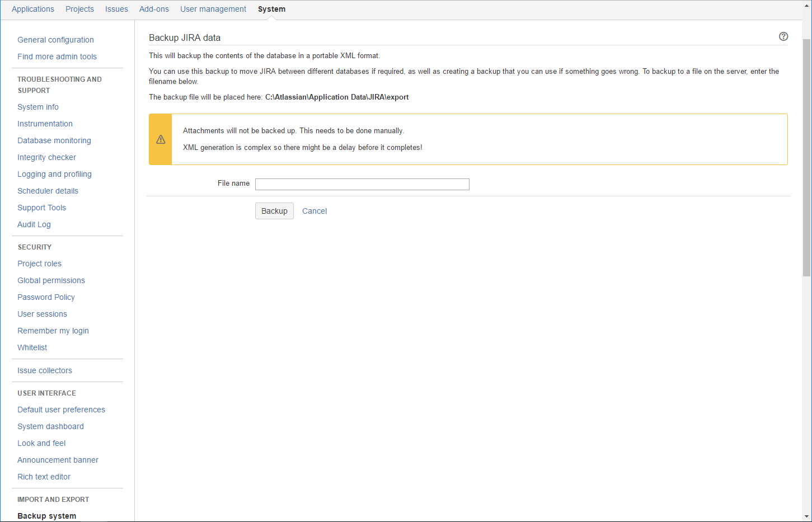Click the File name input field
Image resolution: width=812 pixels, height=522 pixels.
(362, 184)
